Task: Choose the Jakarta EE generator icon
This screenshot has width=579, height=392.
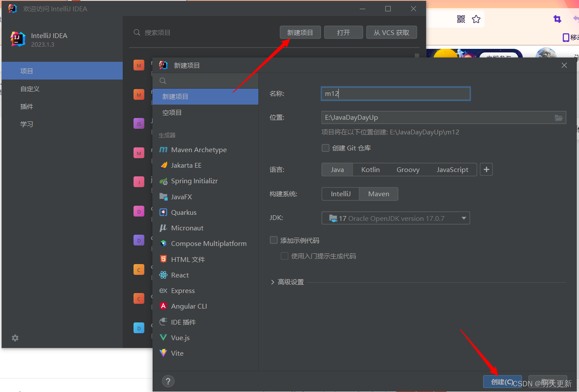Action: click(163, 165)
